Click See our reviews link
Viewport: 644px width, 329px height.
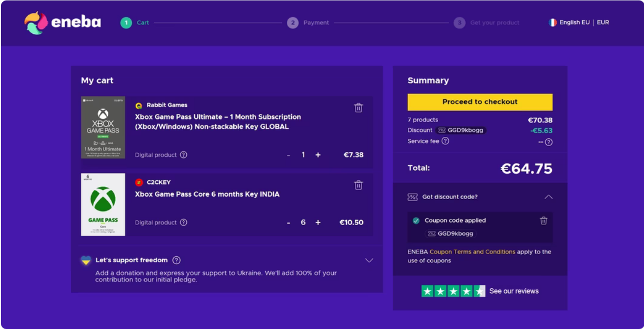coord(514,291)
